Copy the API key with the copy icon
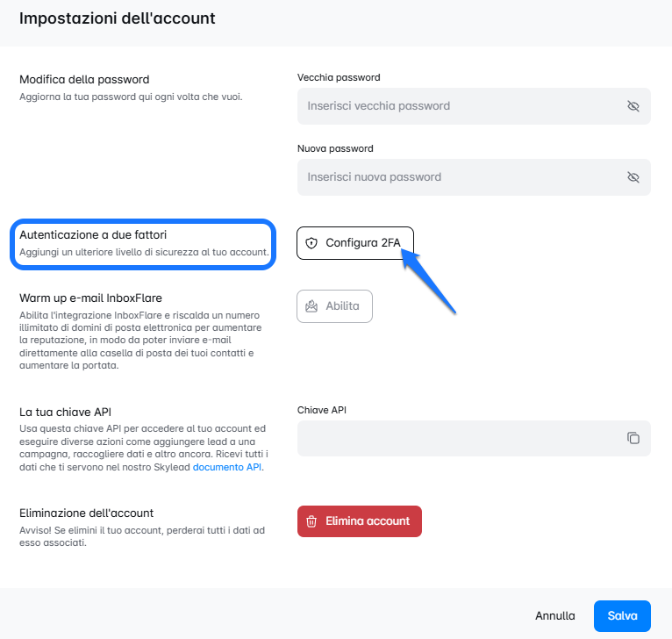 (633, 438)
